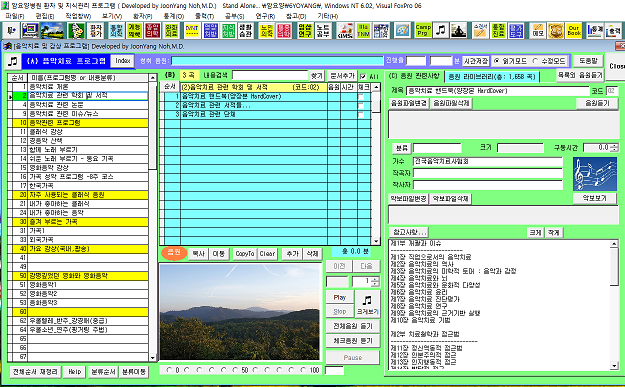Select the volume 0 radio button
625x387 pixels.
[x=169, y=370]
